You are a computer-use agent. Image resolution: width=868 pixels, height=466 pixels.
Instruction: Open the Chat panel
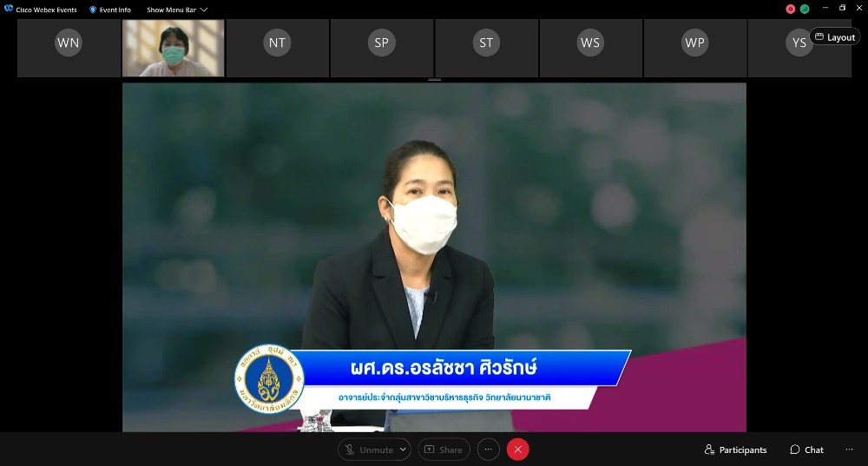pos(806,450)
